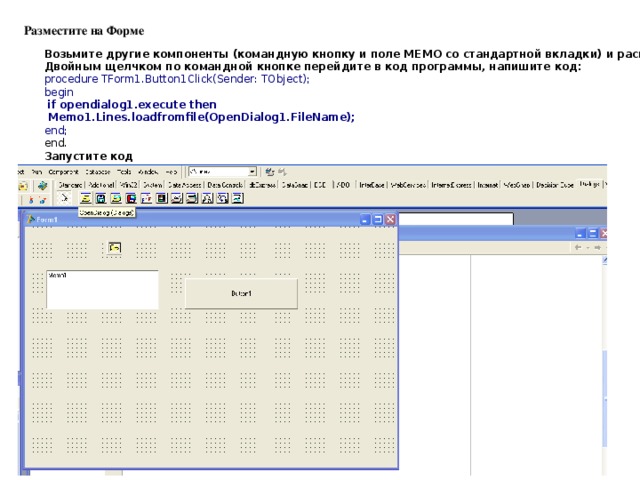Minimize the code editor window behind Form1
Screen dimensions: 640x480
[x=580, y=233]
